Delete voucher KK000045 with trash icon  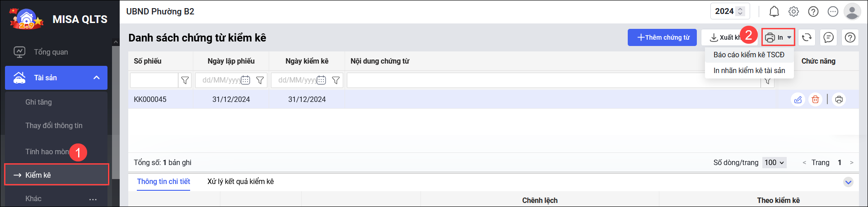[815, 100]
